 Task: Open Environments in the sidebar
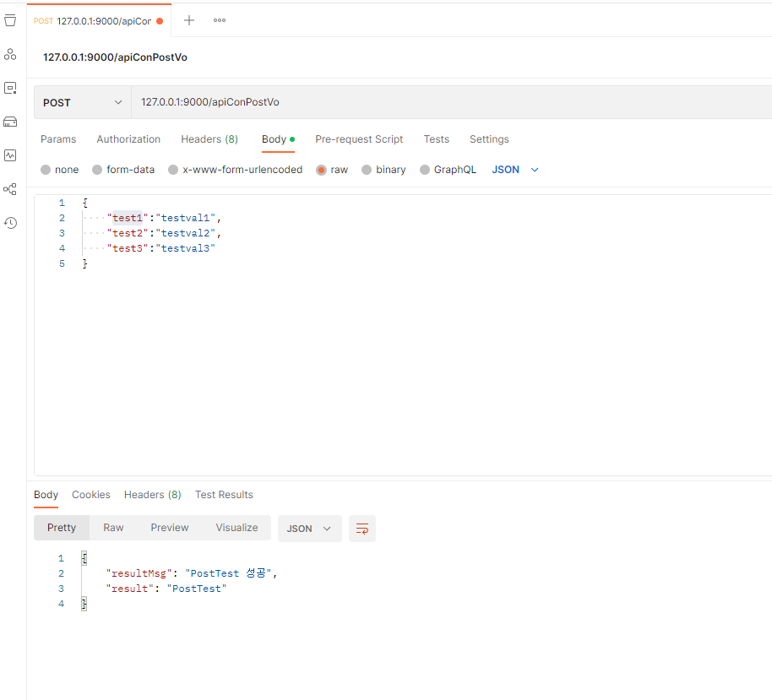[x=10, y=88]
